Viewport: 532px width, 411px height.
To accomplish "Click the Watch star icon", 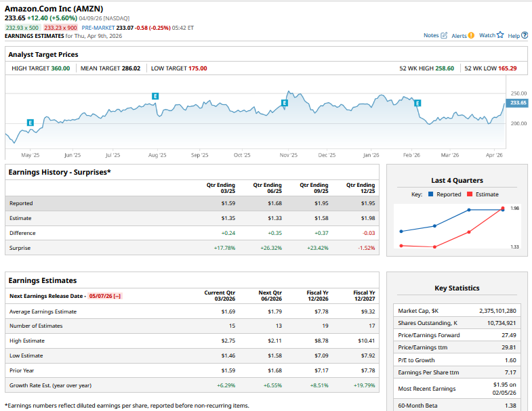I will click(x=500, y=35).
